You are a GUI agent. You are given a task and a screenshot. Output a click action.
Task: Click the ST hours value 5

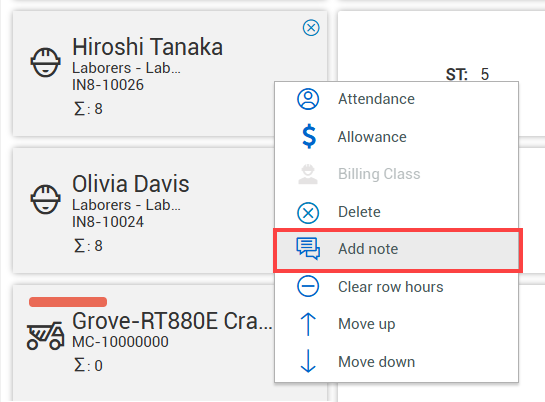coord(485,74)
